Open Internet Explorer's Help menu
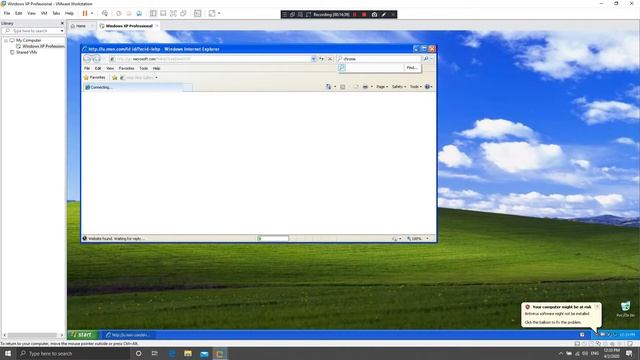 tap(156, 68)
